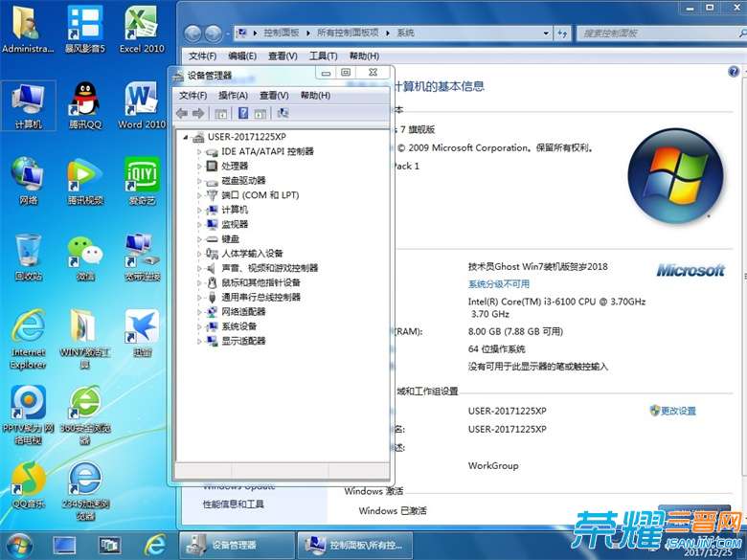The height and width of the screenshot is (560, 747).
Task: Open PPTV聚力 网络电视 shortcut
Action: click(x=28, y=415)
